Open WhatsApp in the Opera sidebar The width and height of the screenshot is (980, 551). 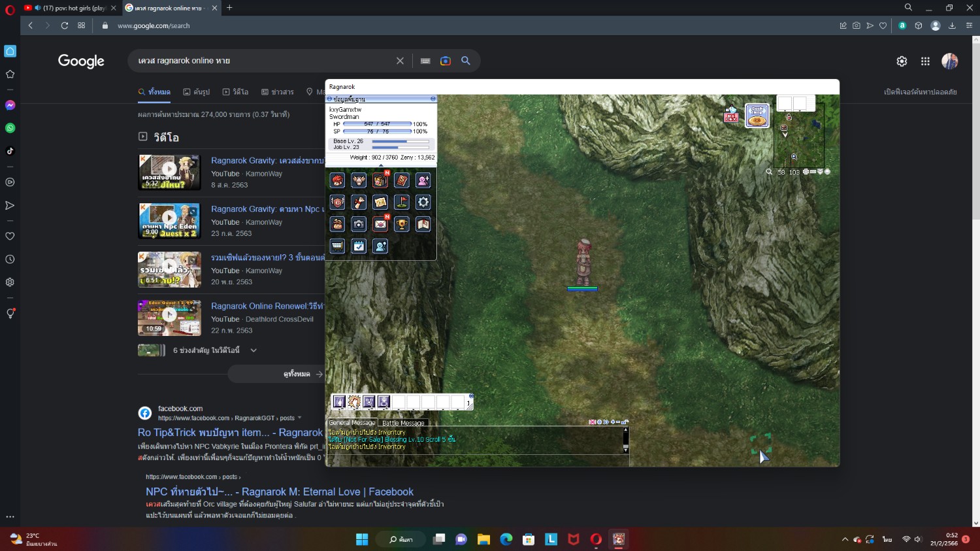(x=10, y=128)
